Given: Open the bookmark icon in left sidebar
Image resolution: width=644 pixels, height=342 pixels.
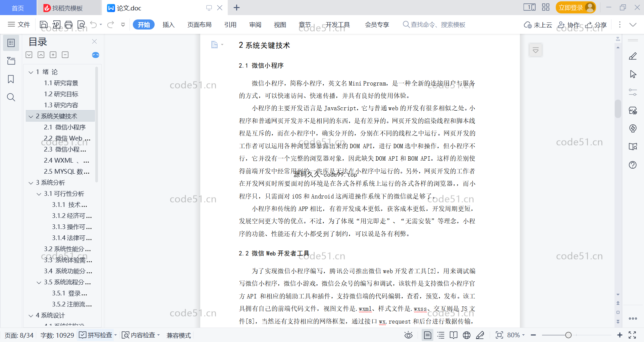Looking at the screenshot, I should (11, 79).
